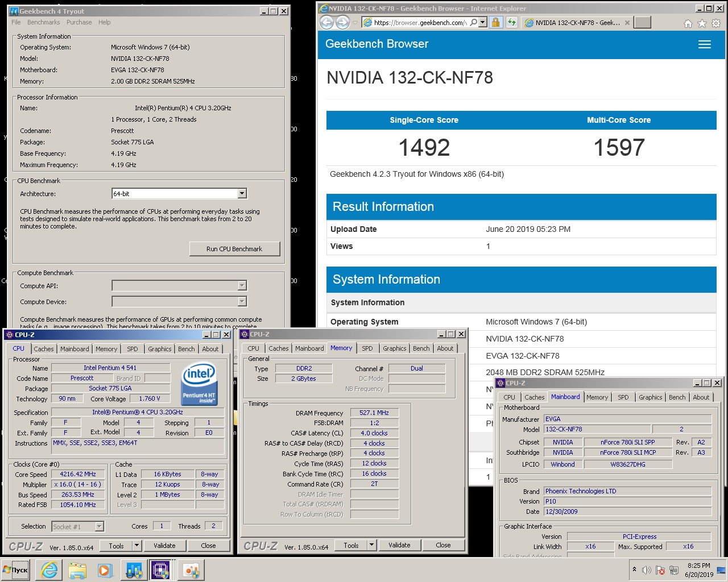Switch to Caches tab in CPU-Z processor window
This screenshot has height=582, width=728.
pos(43,349)
